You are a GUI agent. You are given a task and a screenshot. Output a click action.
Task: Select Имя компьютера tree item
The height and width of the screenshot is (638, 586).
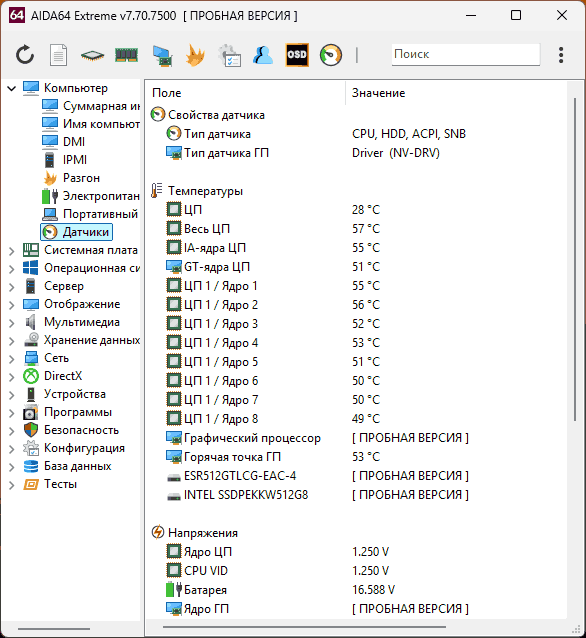(90, 124)
